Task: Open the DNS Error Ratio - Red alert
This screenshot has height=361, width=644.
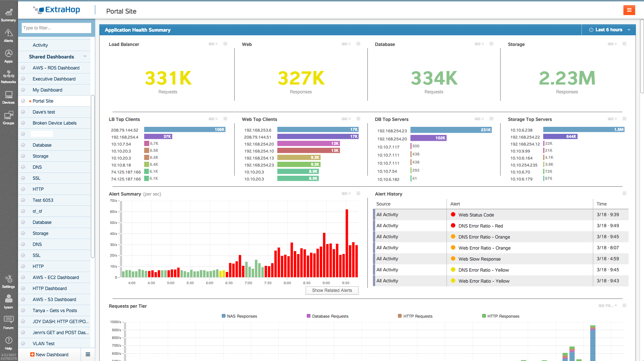Action: click(x=501, y=226)
